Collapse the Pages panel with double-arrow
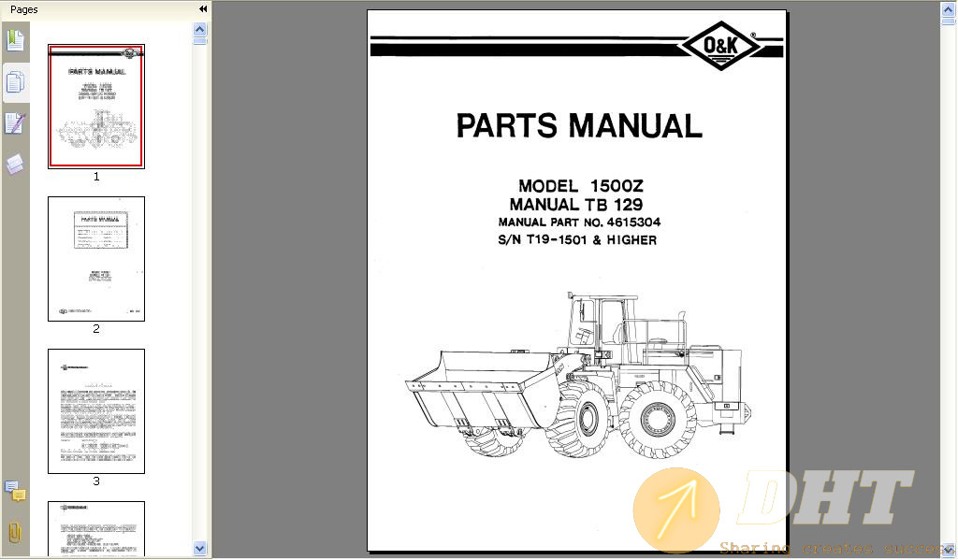 pyautogui.click(x=203, y=9)
